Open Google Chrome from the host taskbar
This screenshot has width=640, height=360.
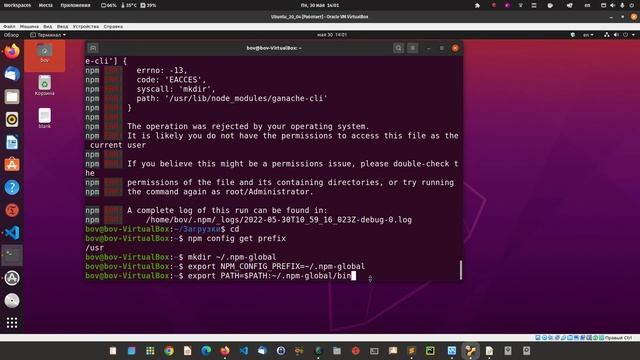(x=169, y=351)
